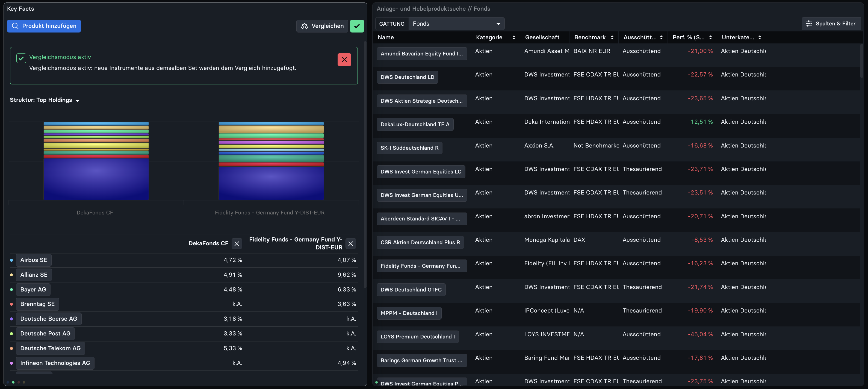The image size is (868, 389).
Task: Remove Fidelity Funds Germany Fund from comparison
Action: pos(350,243)
